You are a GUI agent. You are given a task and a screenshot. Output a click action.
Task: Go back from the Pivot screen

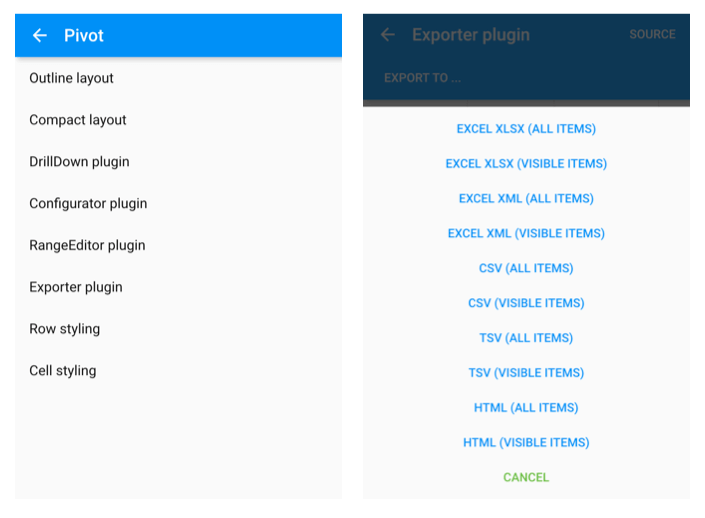click(x=40, y=36)
